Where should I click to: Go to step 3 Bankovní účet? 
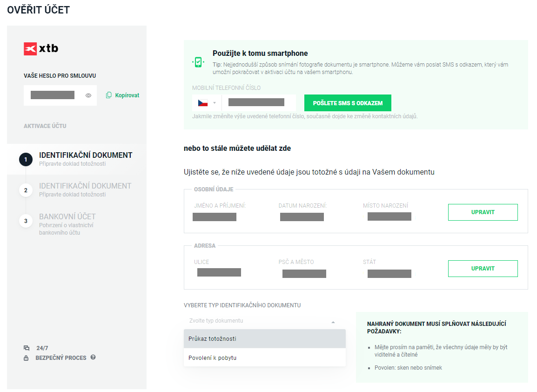tap(61, 224)
